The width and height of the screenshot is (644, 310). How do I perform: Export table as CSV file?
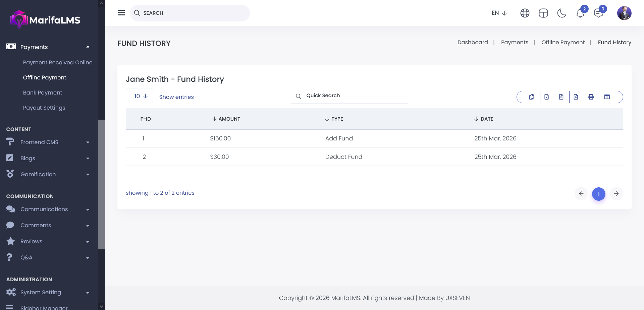561,97
